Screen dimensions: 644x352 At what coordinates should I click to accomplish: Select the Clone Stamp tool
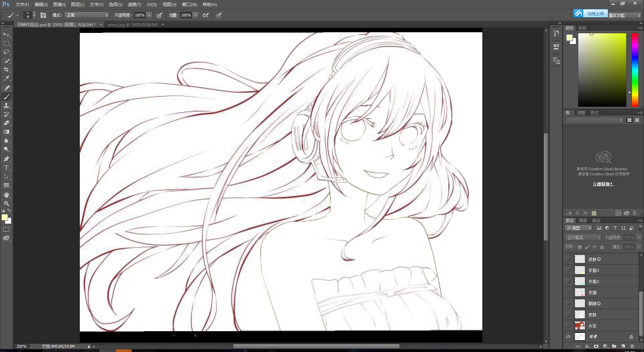click(x=6, y=105)
